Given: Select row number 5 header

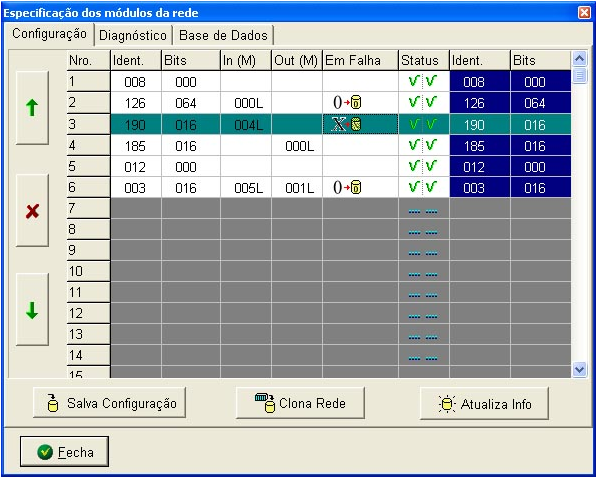Looking at the screenshot, I should click(89, 167).
